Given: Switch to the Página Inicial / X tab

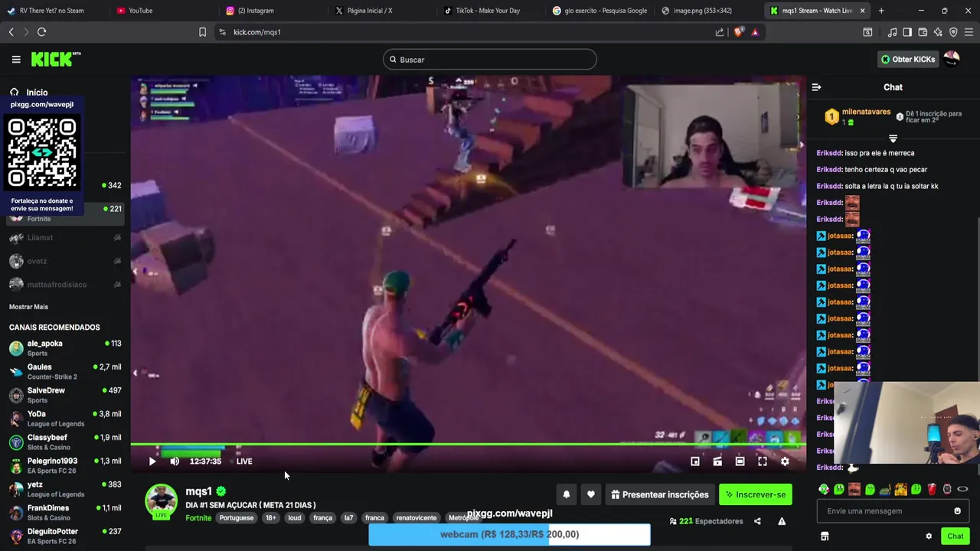Looking at the screenshot, I should pos(382,11).
